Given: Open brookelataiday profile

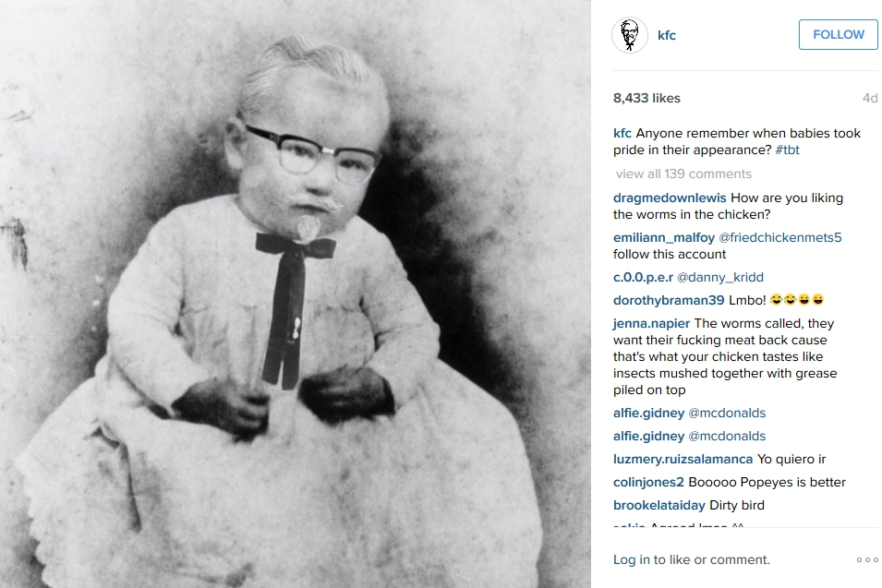Looking at the screenshot, I should [659, 505].
